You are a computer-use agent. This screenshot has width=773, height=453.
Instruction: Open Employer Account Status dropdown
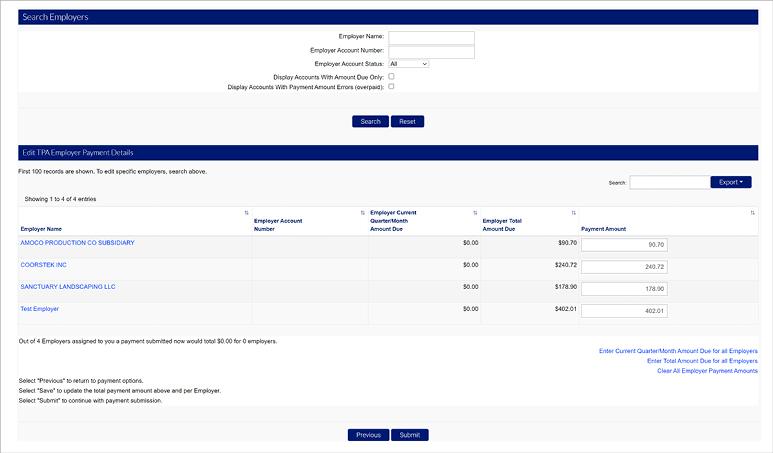(409, 64)
